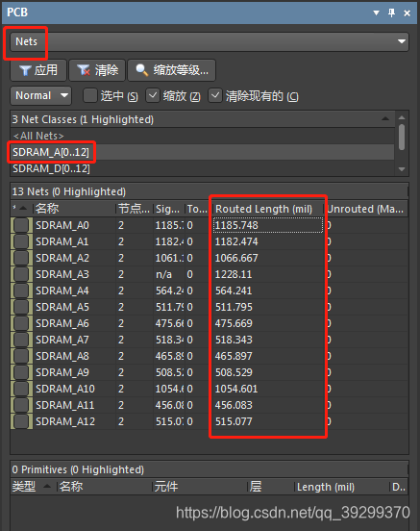Sort by 节点 column header
Screen dimensions: 420x531
click(x=135, y=209)
